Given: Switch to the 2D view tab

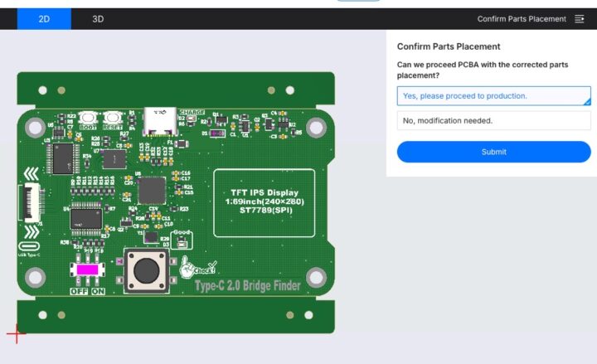Looking at the screenshot, I should (x=44, y=19).
